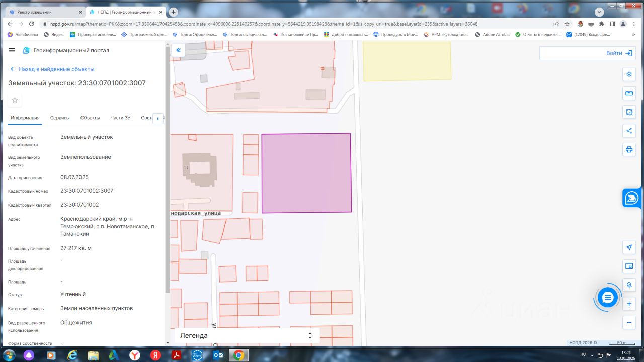
Task: Open Yandex Browser from the taskbar
Action: coord(135,355)
